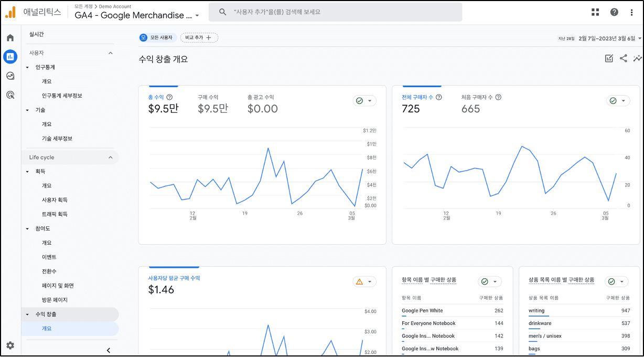The image size is (644, 357).
Task: Open status dropdown on 총 수익 card
Action: [364, 101]
